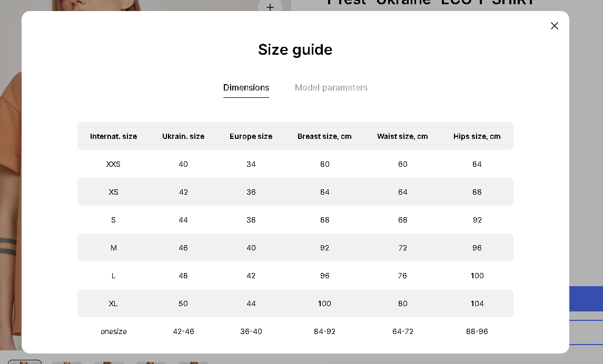Click the onesize row label
The height and width of the screenshot is (364, 603).
click(x=113, y=331)
